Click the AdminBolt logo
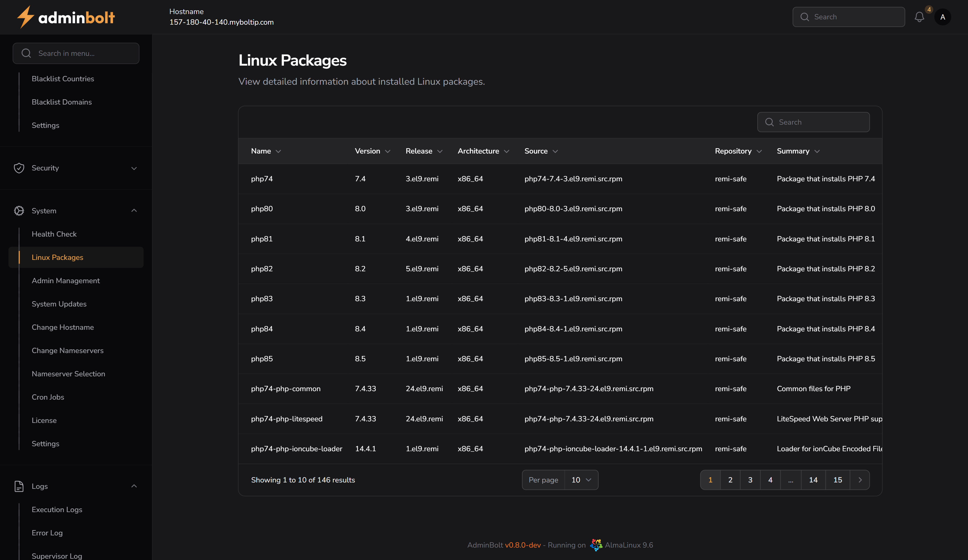Viewport: 968px width, 560px height. point(66,16)
